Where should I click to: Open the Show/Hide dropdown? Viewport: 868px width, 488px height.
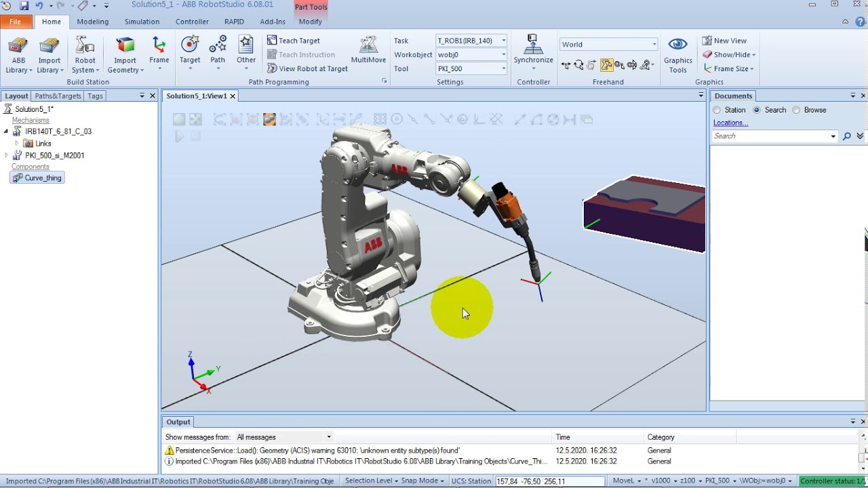pos(730,55)
